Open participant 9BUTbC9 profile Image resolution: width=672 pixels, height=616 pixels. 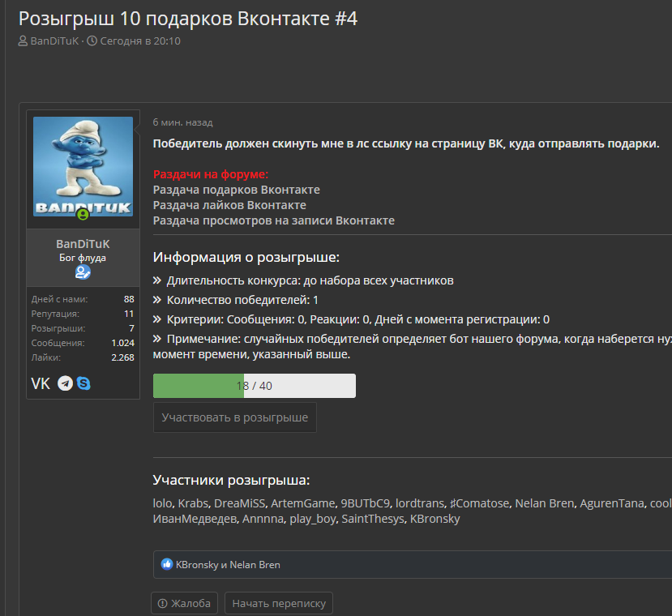click(x=365, y=503)
